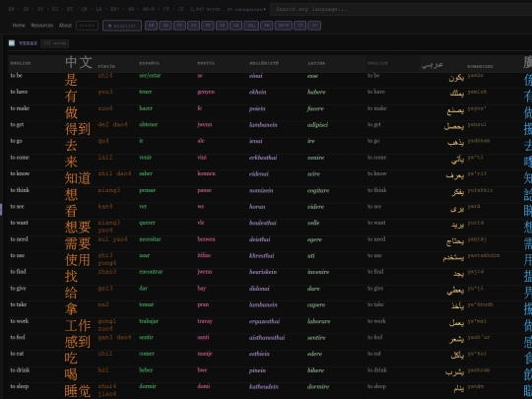The image size is (532, 399).
Task: Toggle the PY pinyin column button
Action: (x=179, y=26)
